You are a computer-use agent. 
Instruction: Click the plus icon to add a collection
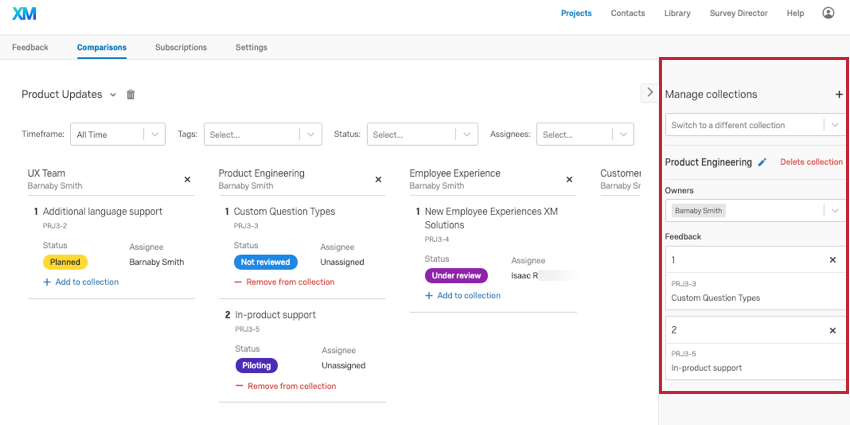coord(838,94)
